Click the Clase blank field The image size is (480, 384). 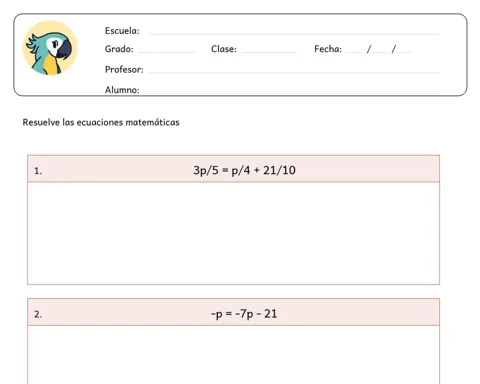270,49
